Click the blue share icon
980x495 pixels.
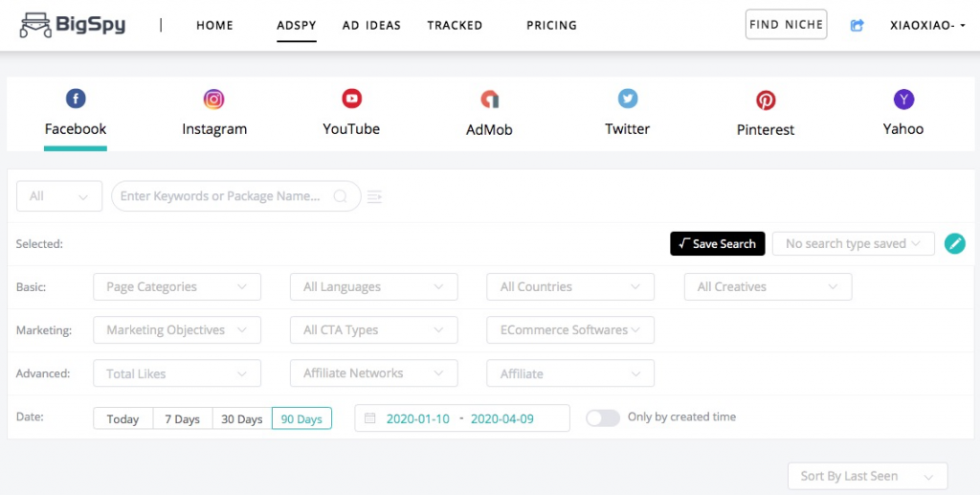click(857, 26)
